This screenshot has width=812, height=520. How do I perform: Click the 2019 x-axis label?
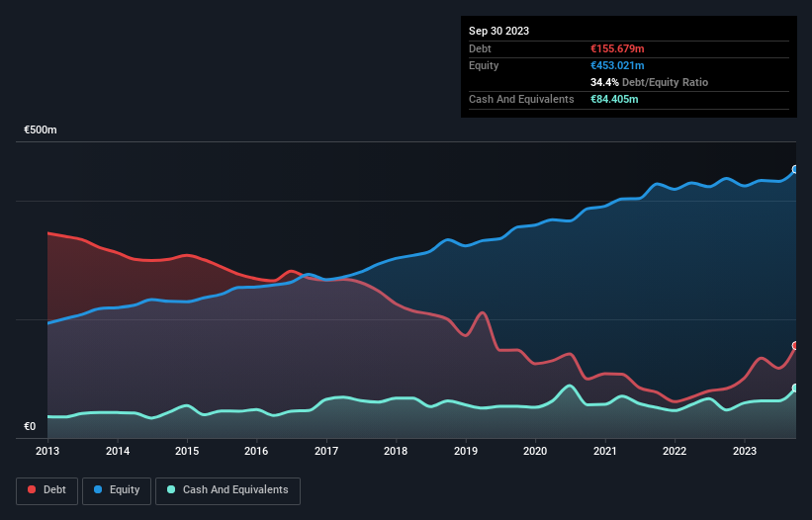(466, 451)
